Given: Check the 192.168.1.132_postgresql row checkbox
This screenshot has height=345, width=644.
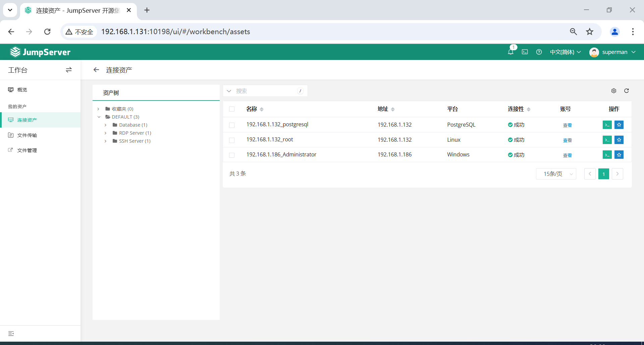Looking at the screenshot, I should pyautogui.click(x=232, y=125).
